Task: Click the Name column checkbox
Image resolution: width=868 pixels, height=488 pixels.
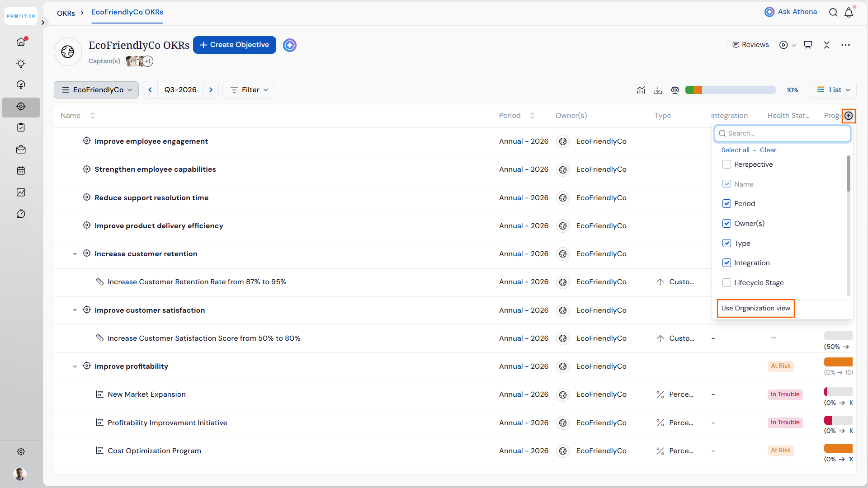Action: pos(726,184)
